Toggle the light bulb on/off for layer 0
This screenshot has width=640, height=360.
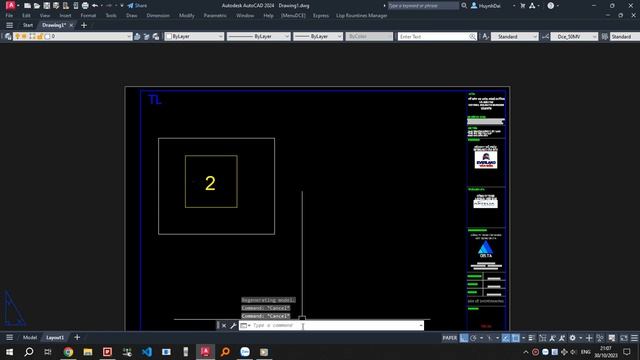17,36
